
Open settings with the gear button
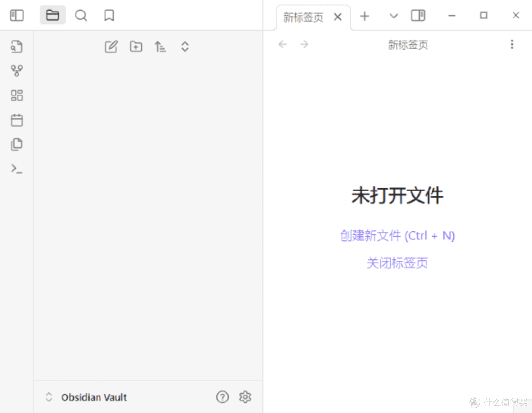[x=245, y=397]
